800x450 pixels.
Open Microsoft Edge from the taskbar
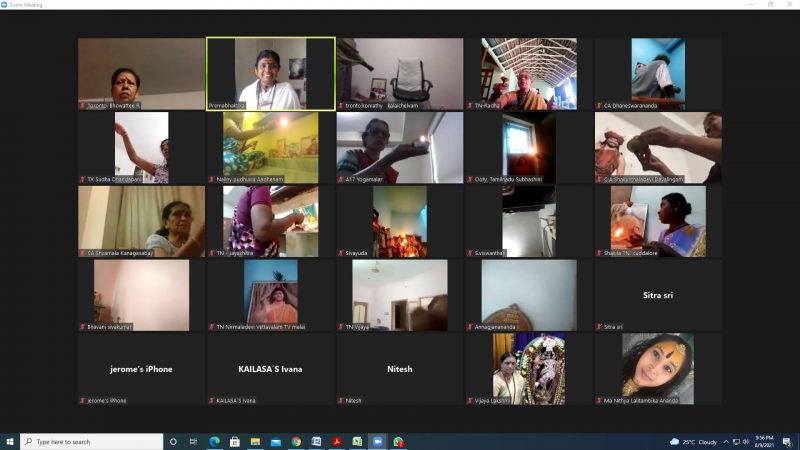coord(214,441)
